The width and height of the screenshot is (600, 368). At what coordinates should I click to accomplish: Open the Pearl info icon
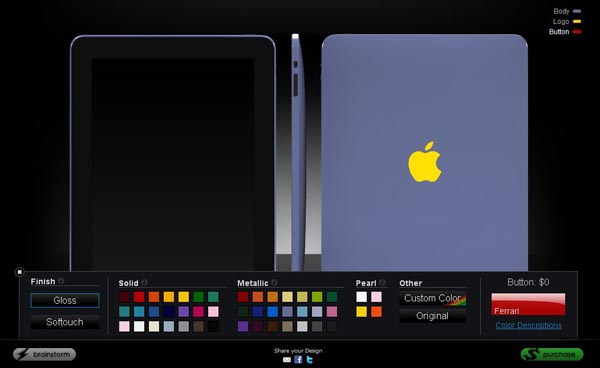(x=382, y=283)
